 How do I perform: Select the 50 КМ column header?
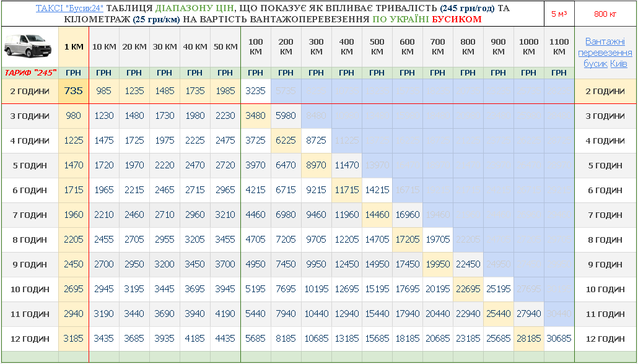225,46
